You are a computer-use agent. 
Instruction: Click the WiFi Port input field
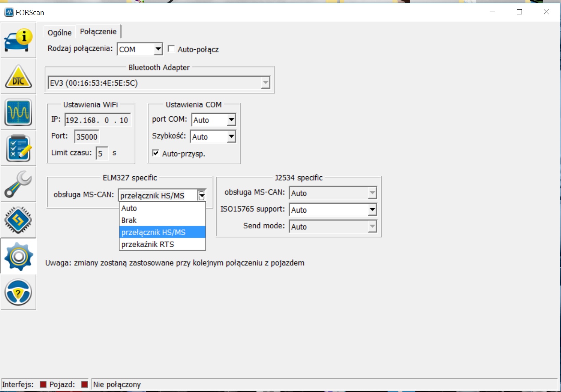coord(87,137)
